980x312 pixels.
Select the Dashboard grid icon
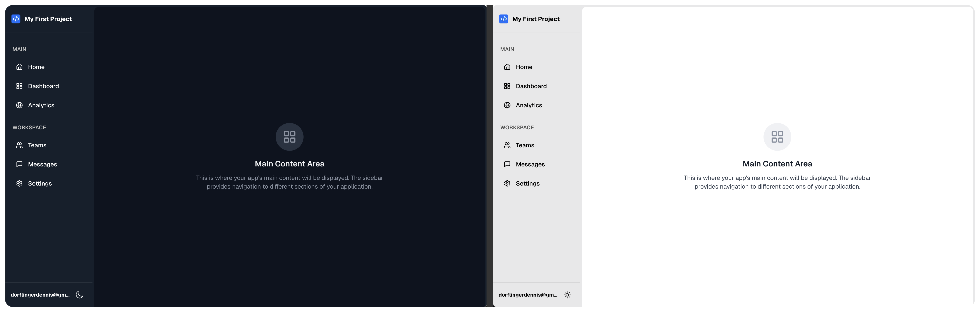[19, 86]
